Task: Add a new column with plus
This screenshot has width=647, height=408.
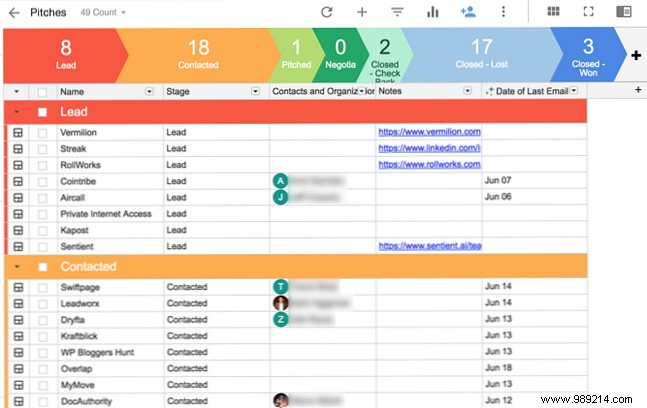Action: tap(638, 90)
